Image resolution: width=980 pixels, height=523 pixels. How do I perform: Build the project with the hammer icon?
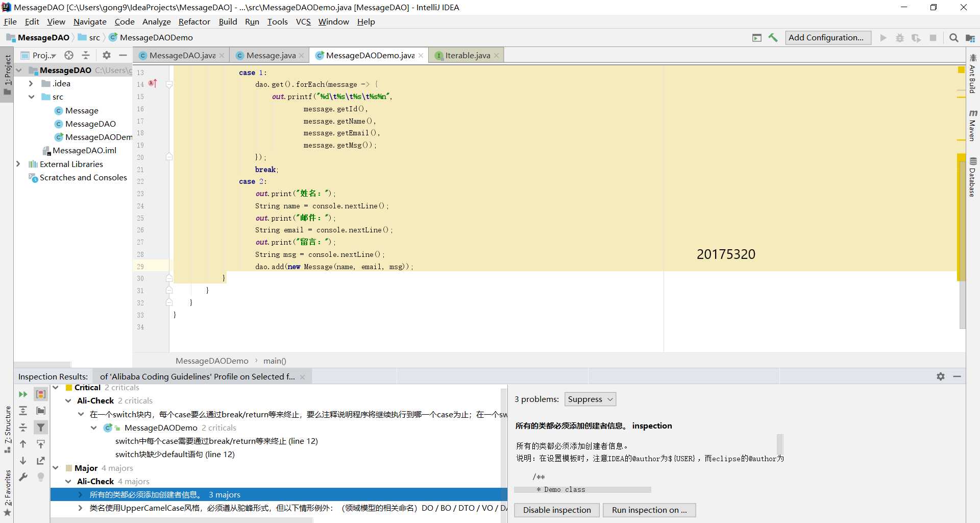773,38
